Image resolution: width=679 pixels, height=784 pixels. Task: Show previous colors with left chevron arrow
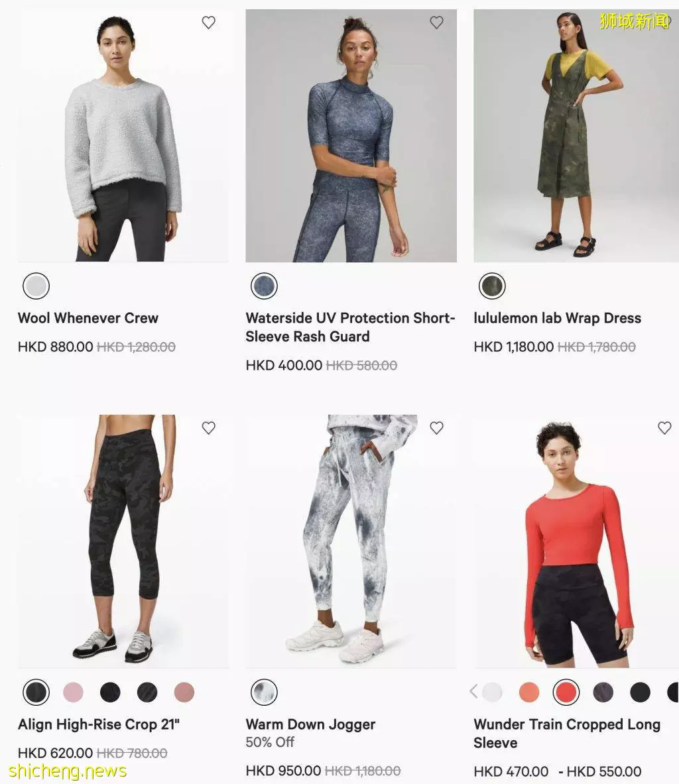click(x=473, y=691)
